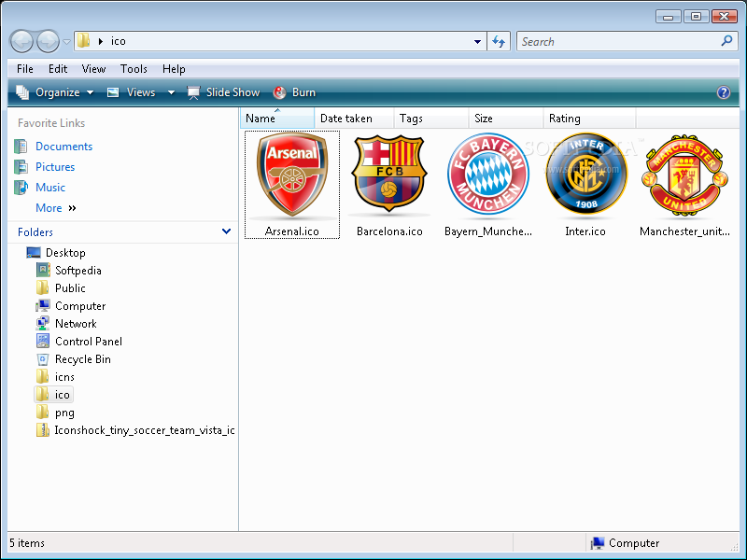The height and width of the screenshot is (560, 747).
Task: Expand the address bar history dropdown
Action: [x=477, y=41]
